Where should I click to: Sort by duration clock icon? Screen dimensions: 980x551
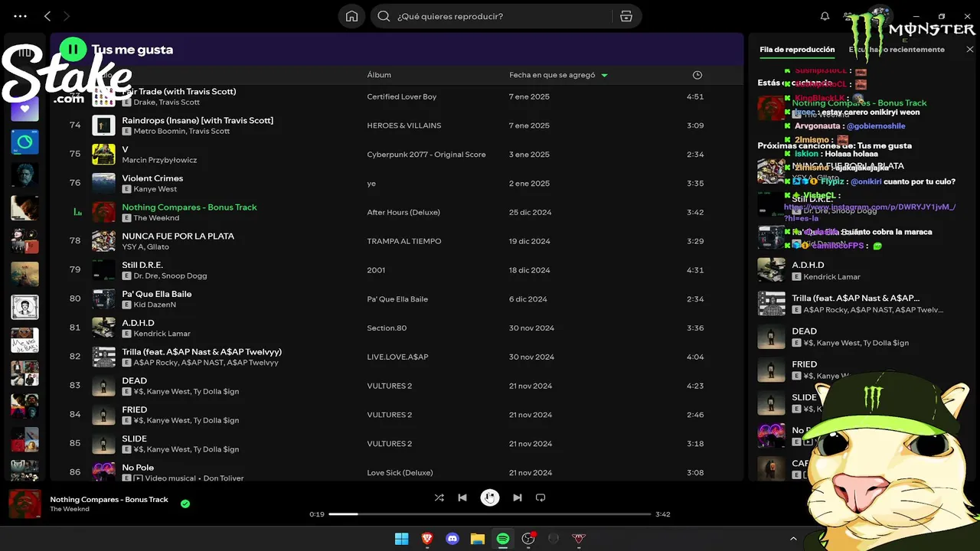click(697, 75)
